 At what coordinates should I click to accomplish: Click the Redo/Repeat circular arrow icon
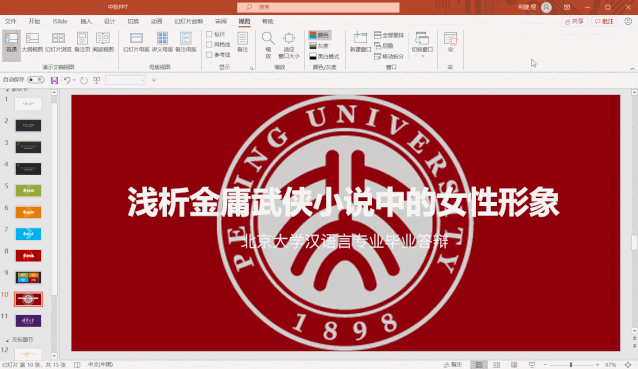point(84,80)
